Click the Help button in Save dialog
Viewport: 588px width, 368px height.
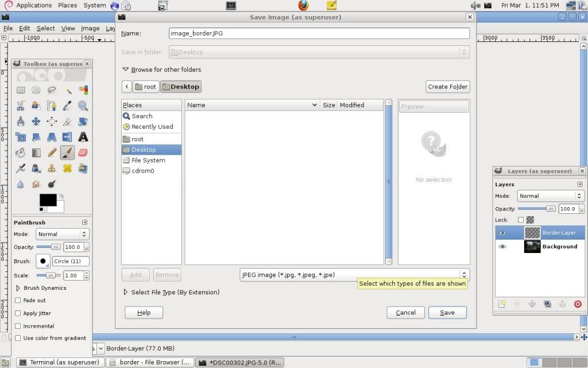pos(144,312)
